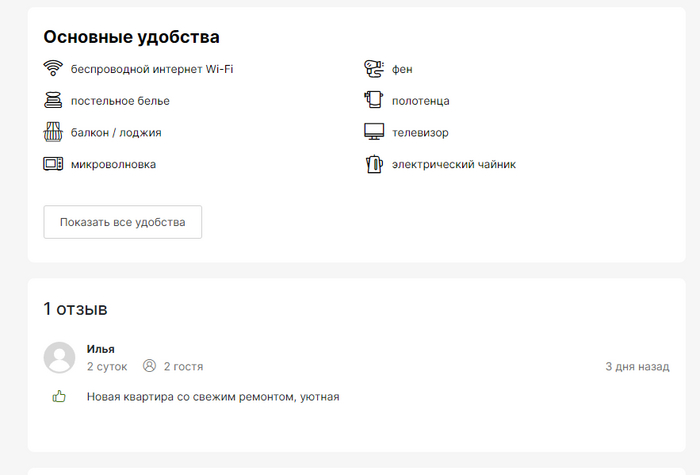Click reviewer name 'Илья'
This screenshot has width=700, height=475.
click(100, 349)
